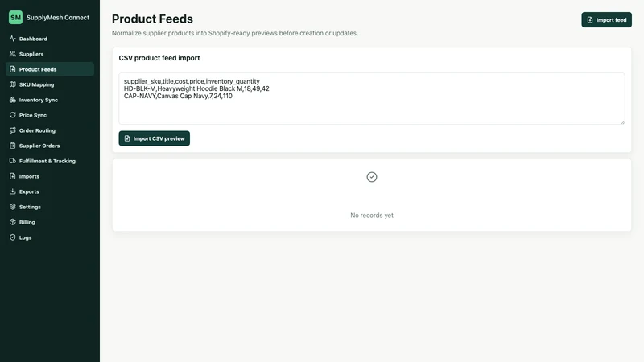Open the Dashboard page
Screen dimensions: 644x362
50,39
